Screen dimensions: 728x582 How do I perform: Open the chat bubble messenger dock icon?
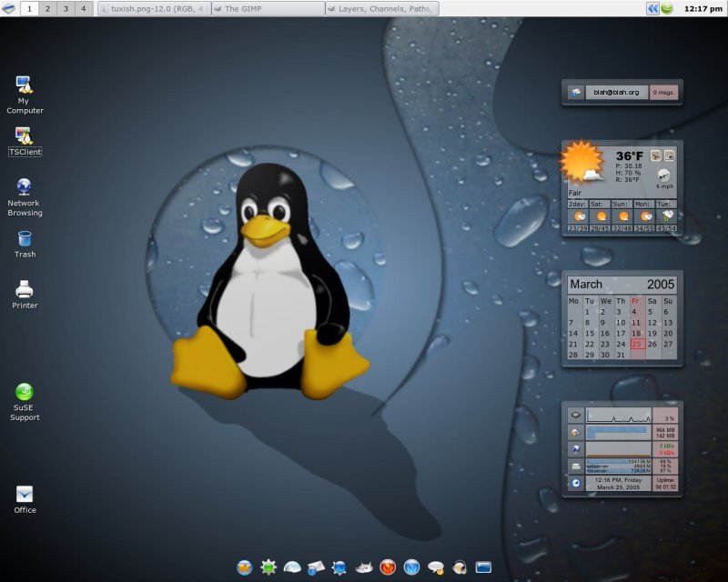pos(436,567)
